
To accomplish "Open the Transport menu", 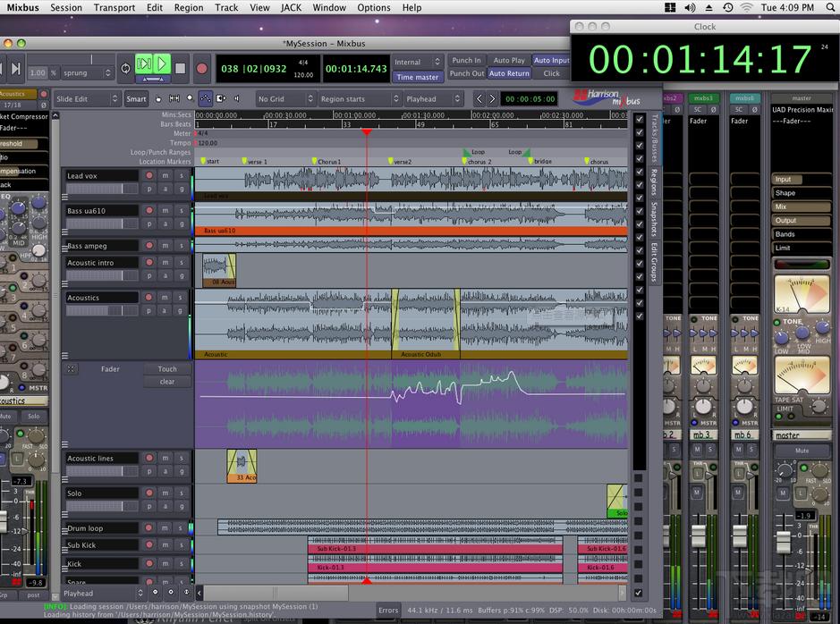I will pos(115,7).
